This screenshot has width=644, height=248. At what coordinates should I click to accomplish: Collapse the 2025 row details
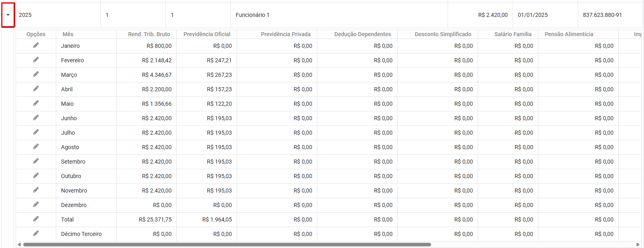8,15
